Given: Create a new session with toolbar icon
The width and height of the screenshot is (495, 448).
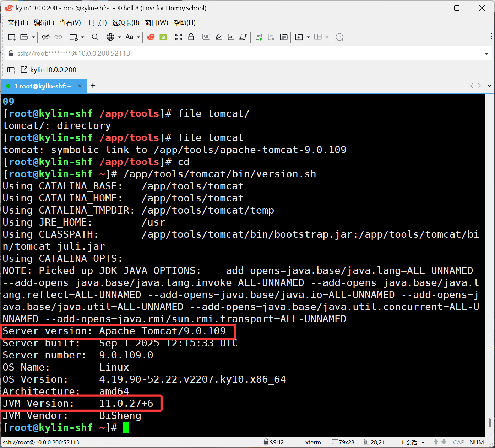Looking at the screenshot, I should (x=12, y=37).
